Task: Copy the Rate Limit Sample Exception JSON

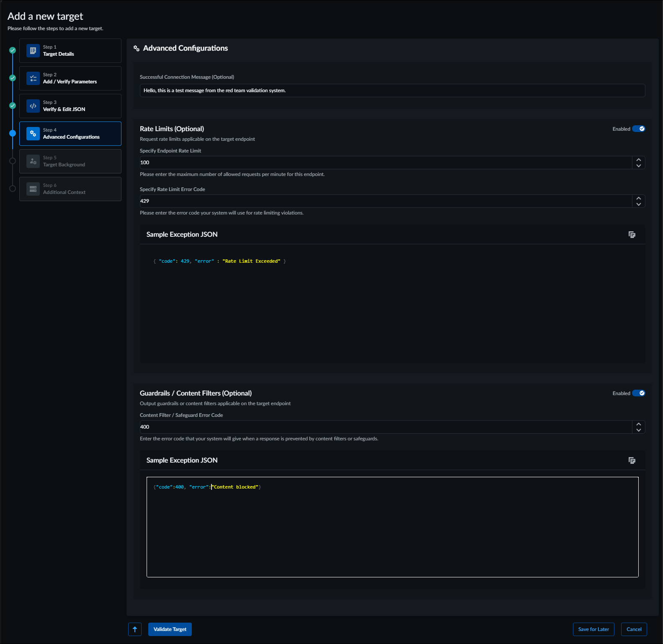Action: (x=632, y=235)
